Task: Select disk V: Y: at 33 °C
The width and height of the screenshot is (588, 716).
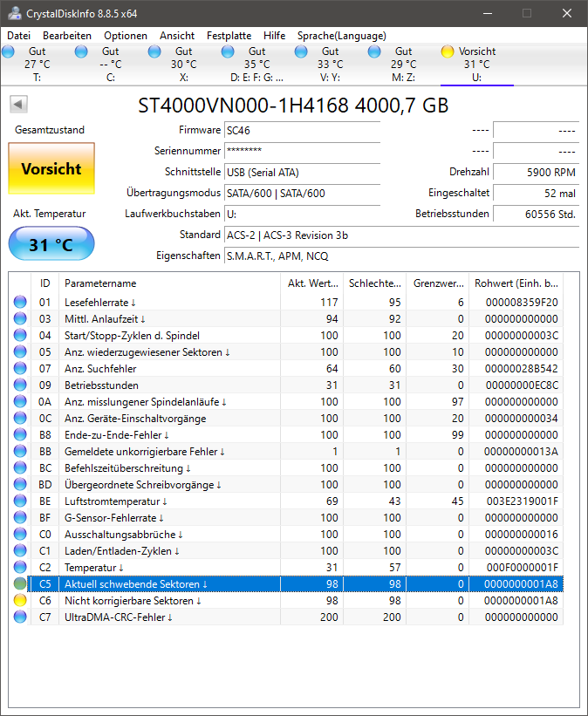Action: 330,65
